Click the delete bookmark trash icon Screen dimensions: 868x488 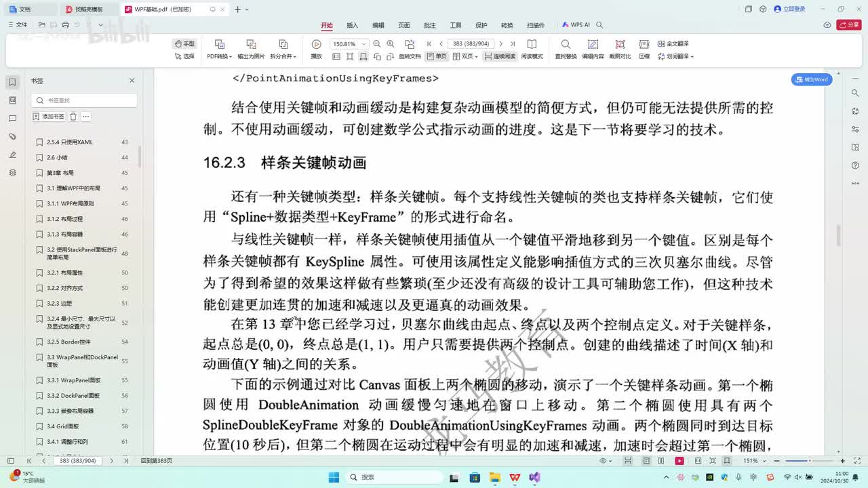pyautogui.click(x=73, y=117)
